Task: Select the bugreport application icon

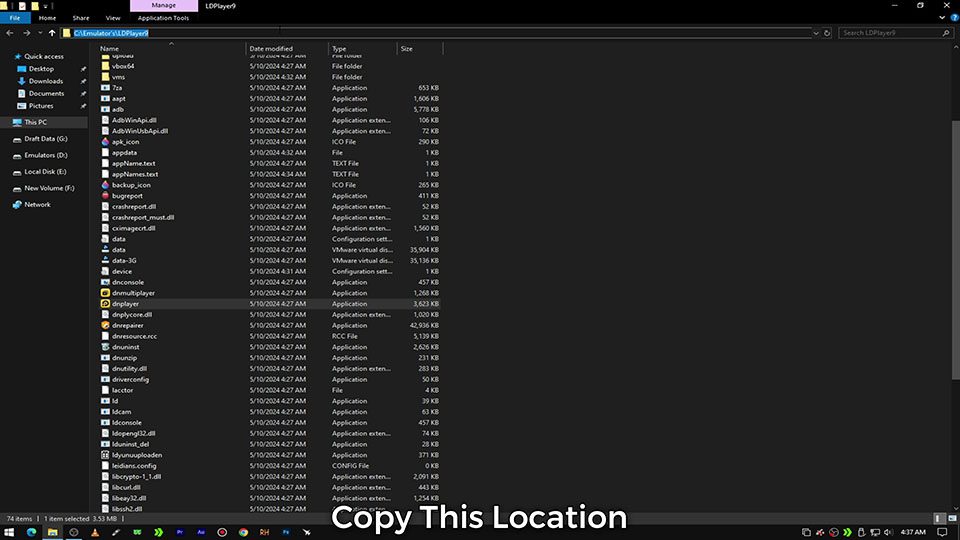Action: pyautogui.click(x=105, y=196)
